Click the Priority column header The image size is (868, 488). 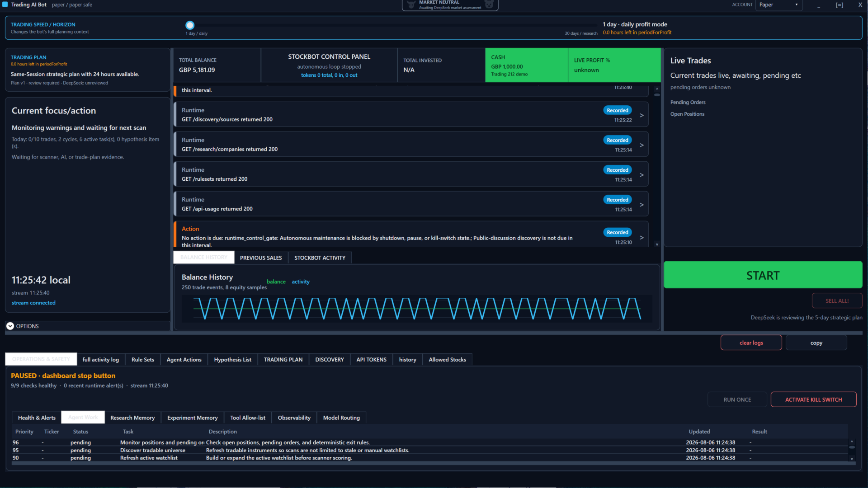tap(24, 432)
